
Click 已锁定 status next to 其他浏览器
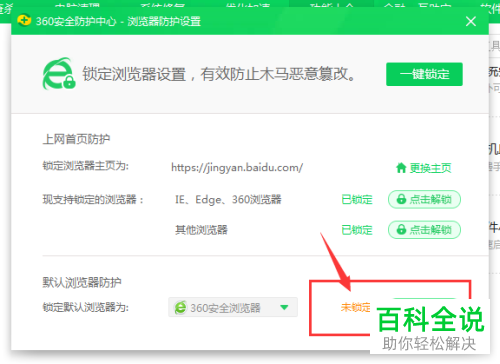click(357, 230)
